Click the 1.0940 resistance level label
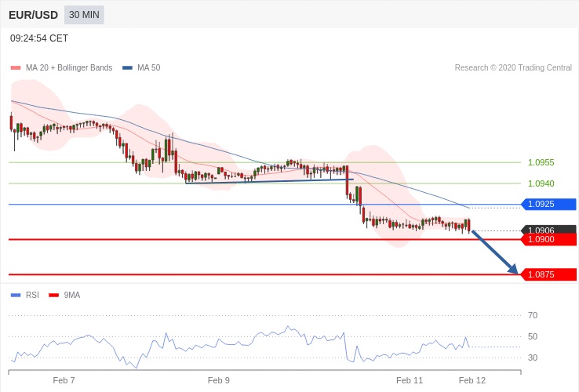Image resolution: width=579 pixels, height=392 pixels. pyautogui.click(x=541, y=183)
